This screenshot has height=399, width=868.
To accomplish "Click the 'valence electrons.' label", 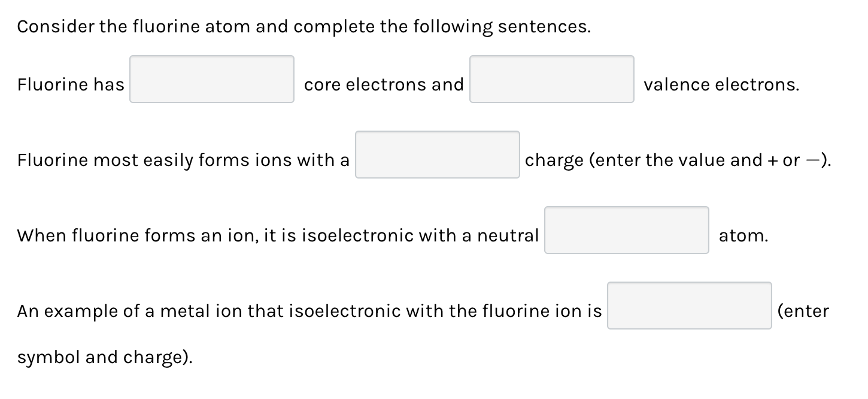I will tap(721, 85).
